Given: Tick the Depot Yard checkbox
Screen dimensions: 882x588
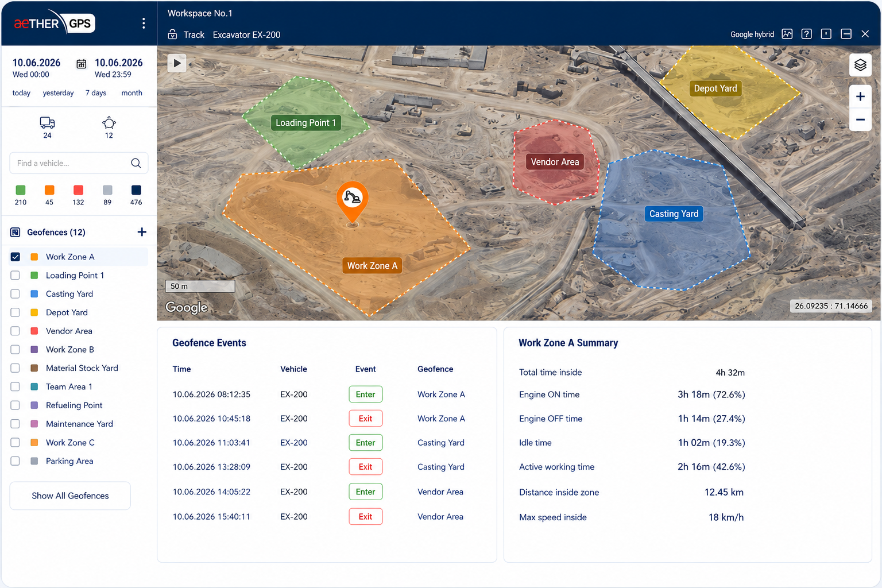Looking at the screenshot, I should (x=16, y=312).
